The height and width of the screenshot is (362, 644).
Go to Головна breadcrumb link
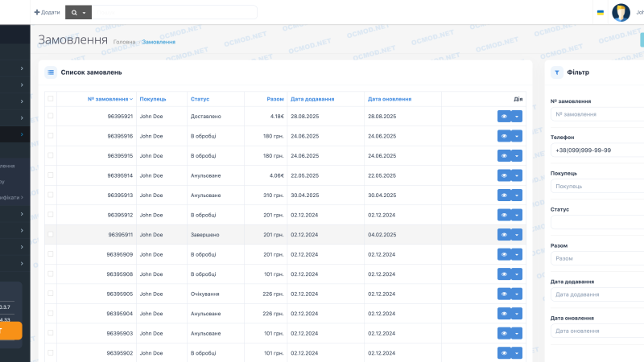point(125,42)
